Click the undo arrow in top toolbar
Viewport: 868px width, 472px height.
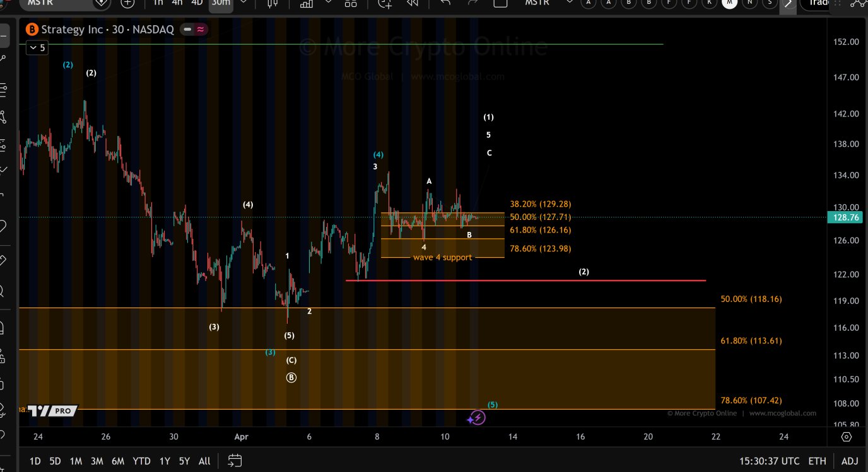[x=445, y=3]
